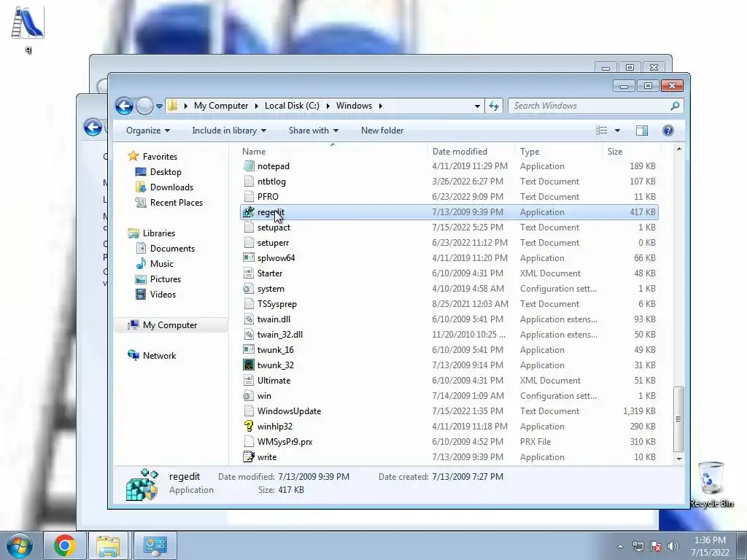Click the file list vertical scrollbar thumb
This screenshot has width=747, height=560.
pyautogui.click(x=678, y=419)
